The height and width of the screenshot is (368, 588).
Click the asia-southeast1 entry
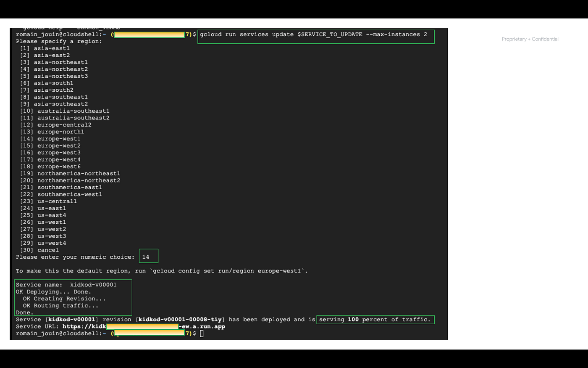click(54, 97)
